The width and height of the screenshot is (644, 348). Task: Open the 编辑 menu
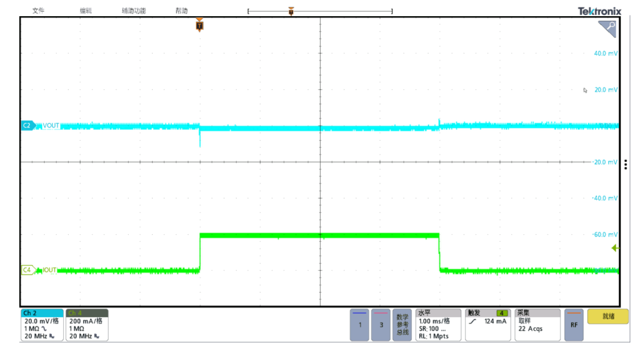tap(86, 11)
